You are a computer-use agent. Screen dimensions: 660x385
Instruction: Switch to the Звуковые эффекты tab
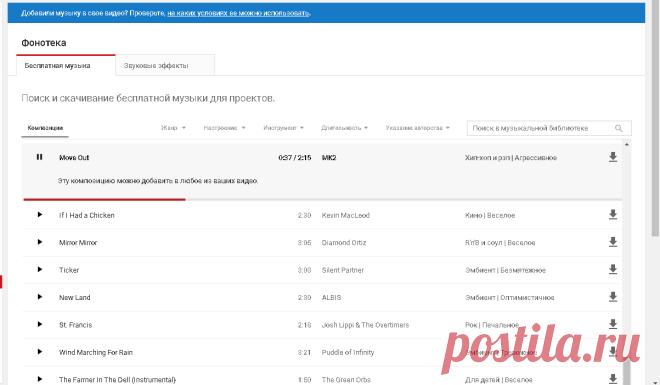click(x=165, y=65)
